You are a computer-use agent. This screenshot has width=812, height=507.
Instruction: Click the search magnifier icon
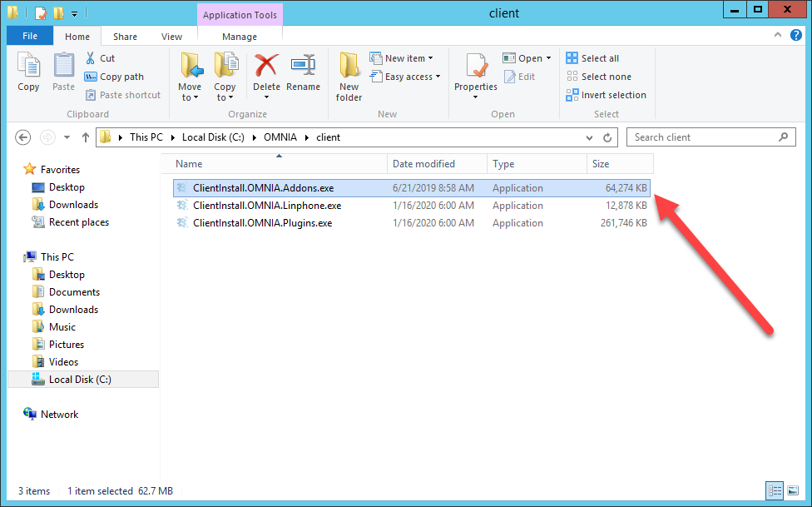click(784, 137)
